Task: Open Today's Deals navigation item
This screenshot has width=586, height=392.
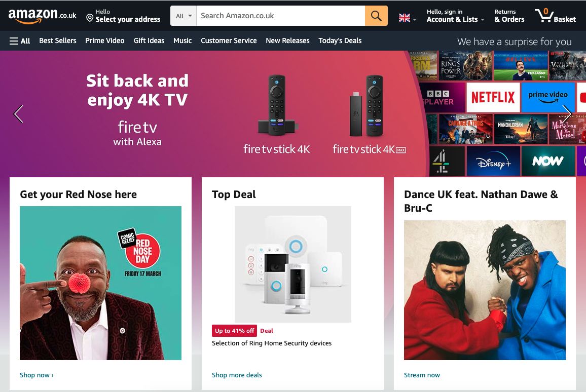Action: point(340,41)
